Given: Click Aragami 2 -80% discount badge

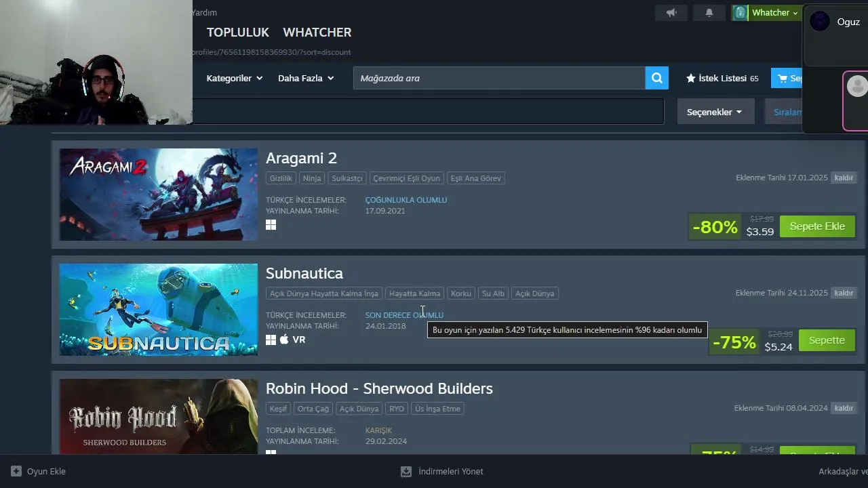Looking at the screenshot, I should 715,227.
